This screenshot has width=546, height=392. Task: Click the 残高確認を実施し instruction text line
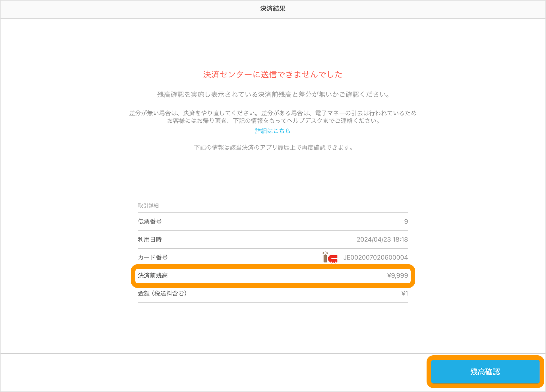point(273,94)
